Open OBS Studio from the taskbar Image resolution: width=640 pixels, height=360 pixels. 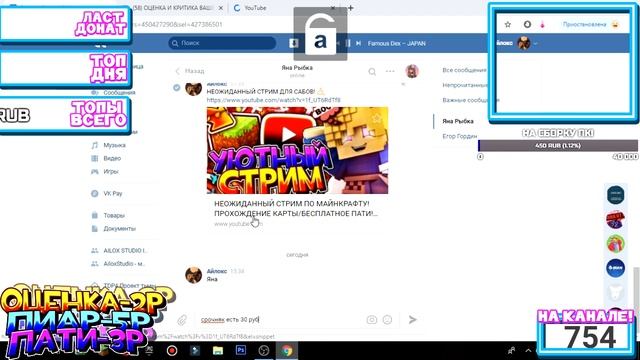[x=264, y=350]
